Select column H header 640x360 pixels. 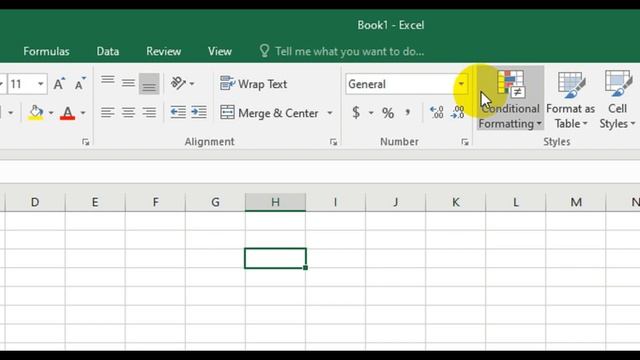tap(276, 202)
